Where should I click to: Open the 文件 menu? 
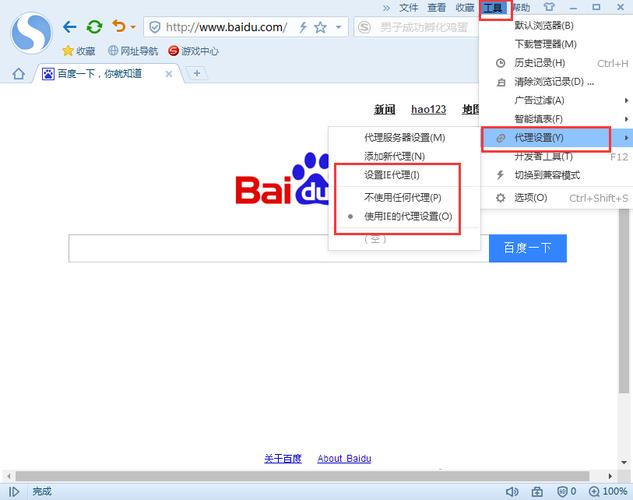tap(409, 8)
